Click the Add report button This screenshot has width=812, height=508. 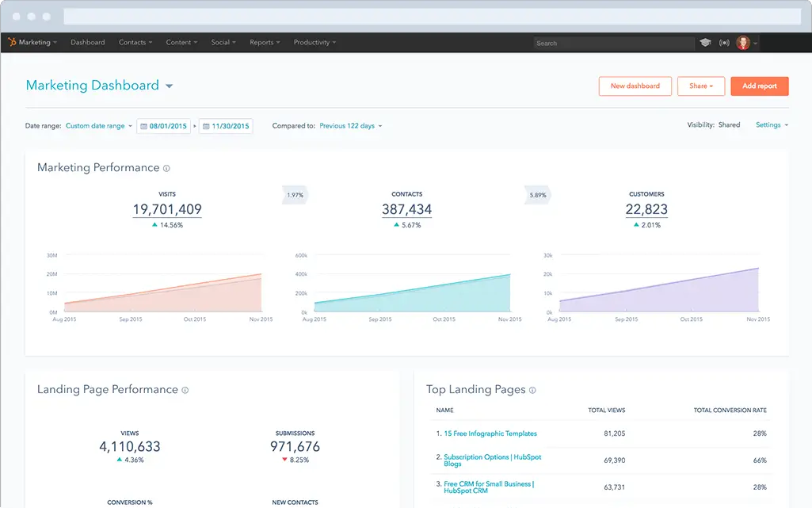760,86
